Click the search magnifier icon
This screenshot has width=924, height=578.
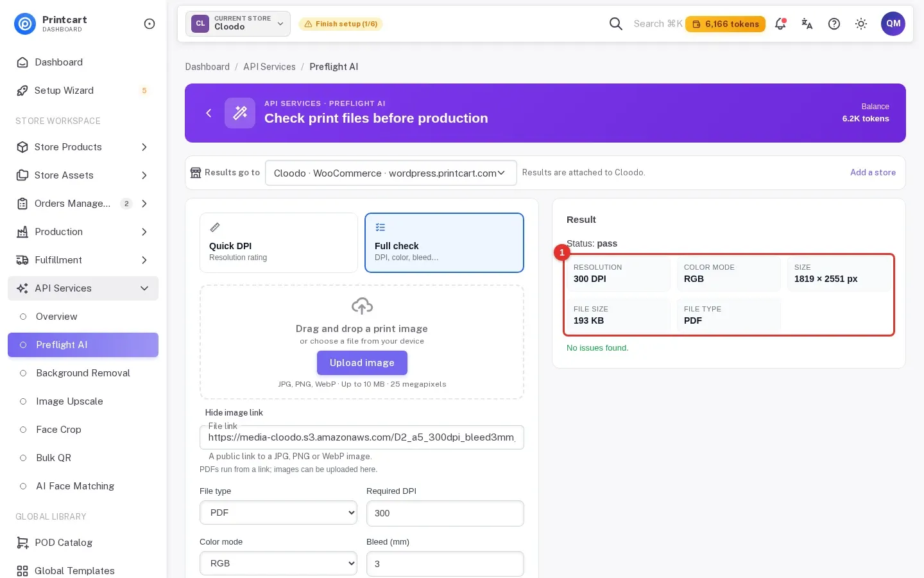coord(616,24)
